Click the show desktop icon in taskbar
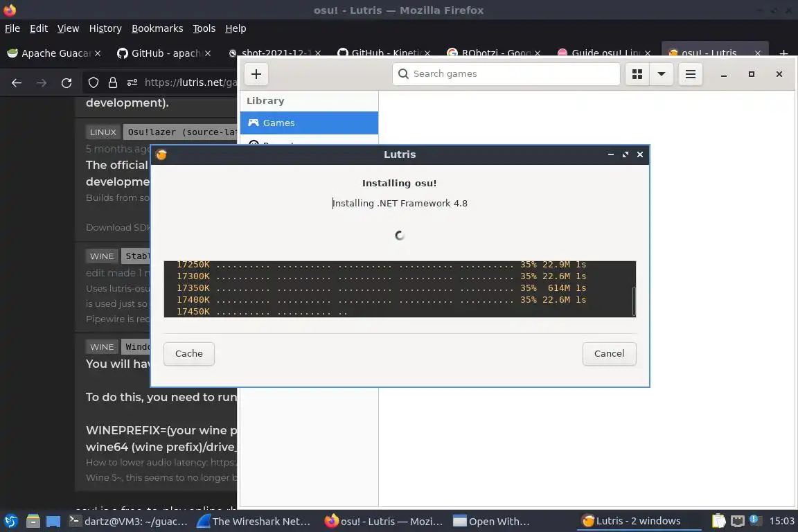 tap(53, 522)
